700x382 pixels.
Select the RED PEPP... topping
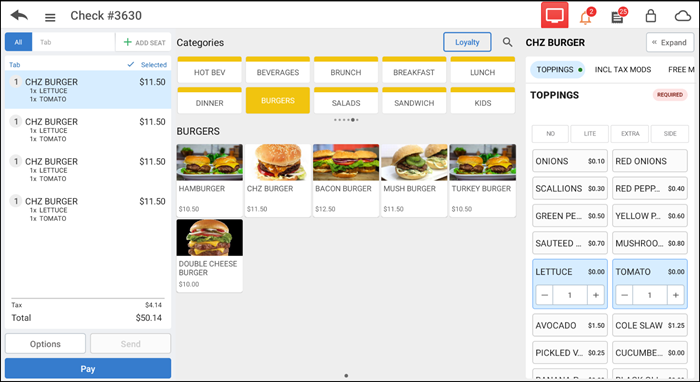tap(650, 188)
